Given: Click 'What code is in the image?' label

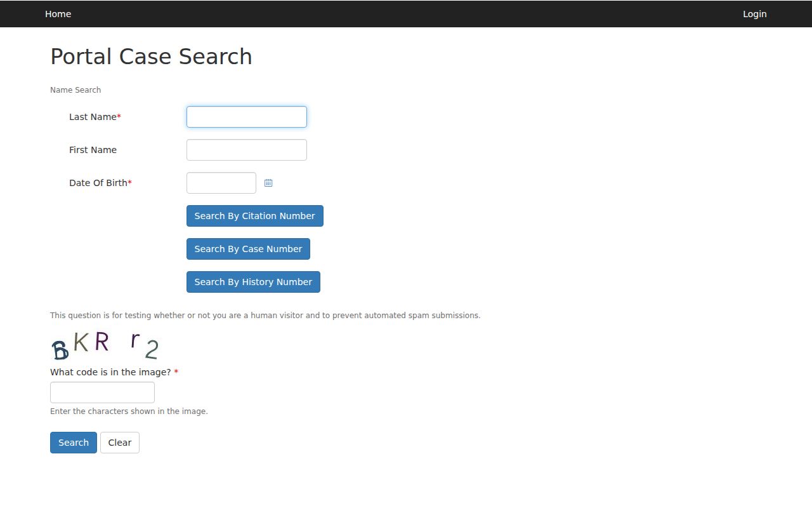Looking at the screenshot, I should point(114,372).
